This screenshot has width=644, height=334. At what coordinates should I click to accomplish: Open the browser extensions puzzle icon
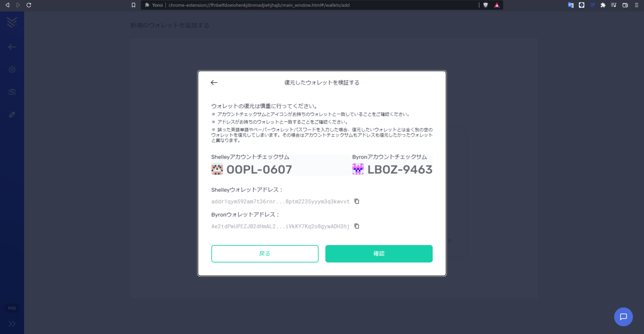[x=604, y=5]
